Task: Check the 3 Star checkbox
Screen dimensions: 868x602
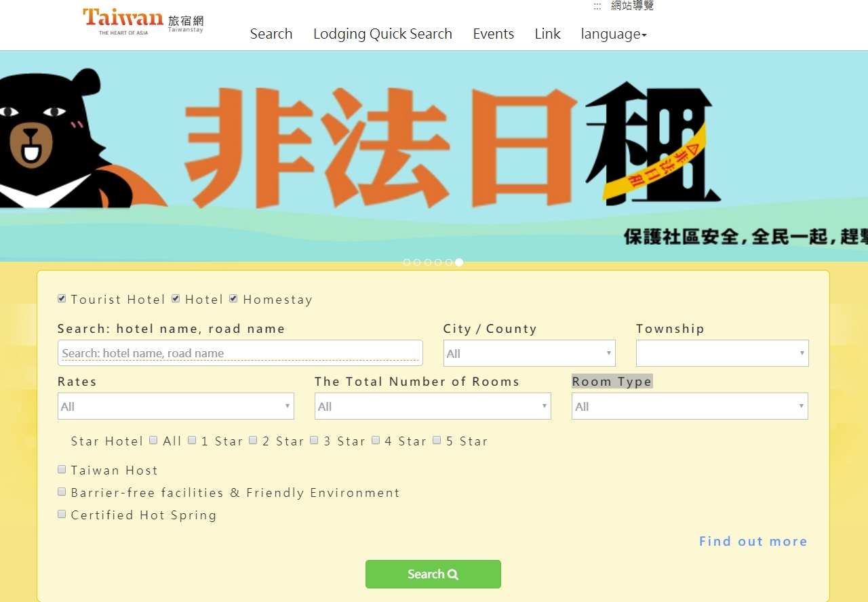Action: pos(314,440)
